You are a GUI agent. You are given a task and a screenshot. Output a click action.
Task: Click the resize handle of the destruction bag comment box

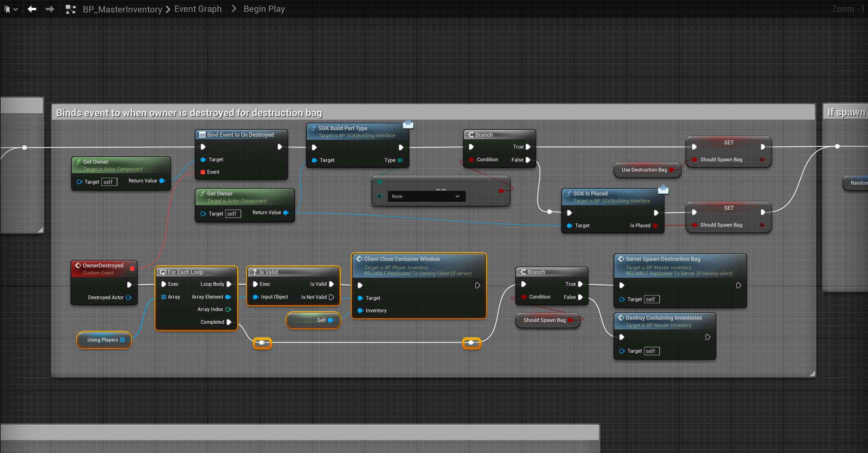813,374
